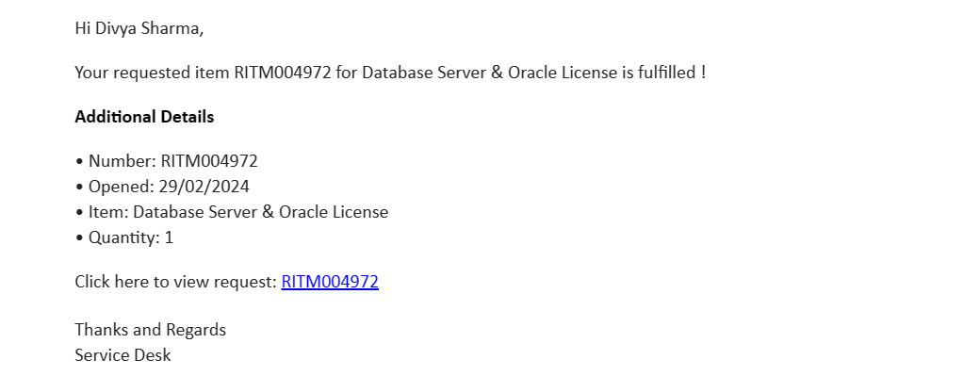980x376 pixels.
Task: Click the "Click here to view request:" text
Action: [175, 282]
